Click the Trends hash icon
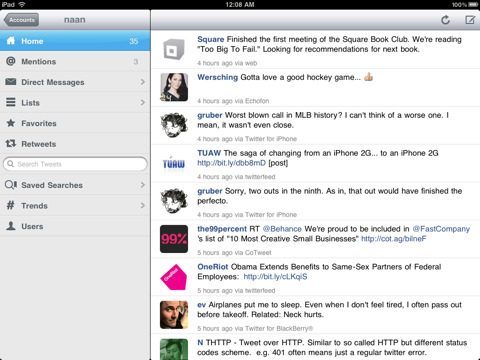Screen dimensions: 480x360 pos(11,205)
